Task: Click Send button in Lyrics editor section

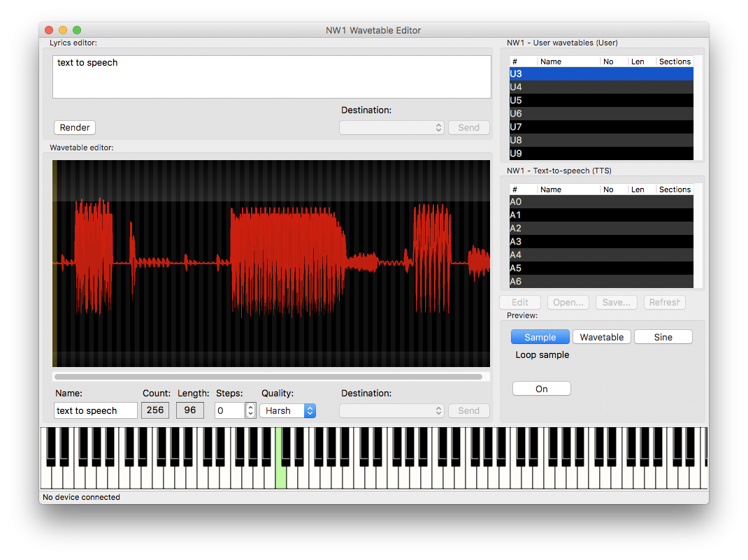Action: click(x=468, y=127)
